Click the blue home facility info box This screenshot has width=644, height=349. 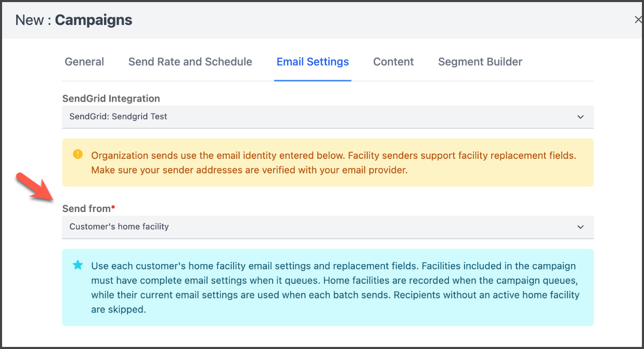328,288
